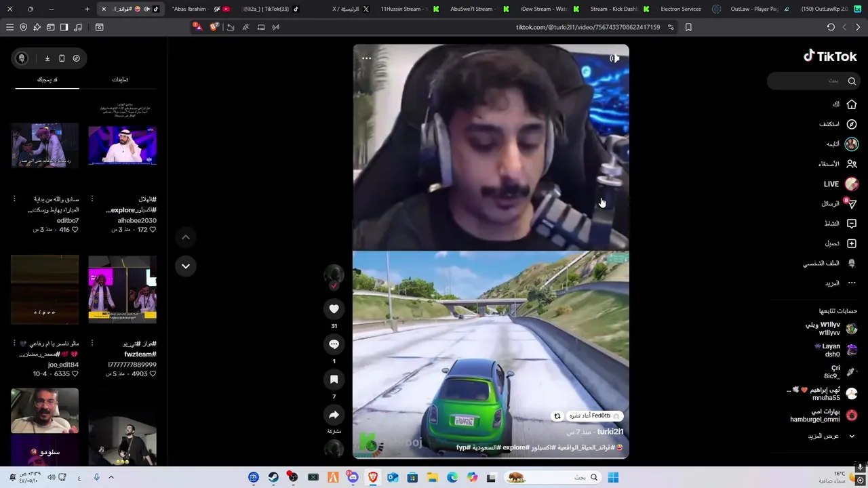
Task: Click the translate page icon
Action: click(245, 27)
